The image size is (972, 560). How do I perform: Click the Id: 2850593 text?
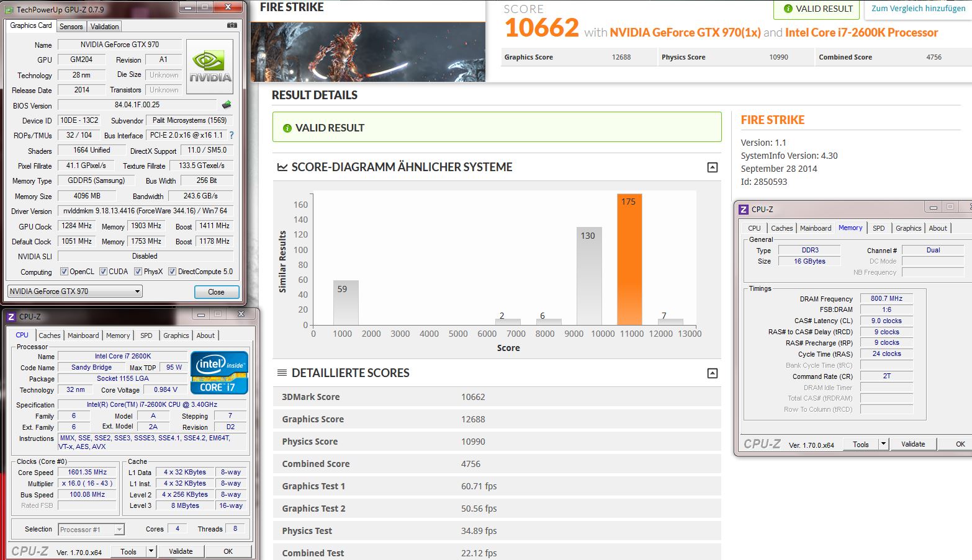[x=764, y=182]
